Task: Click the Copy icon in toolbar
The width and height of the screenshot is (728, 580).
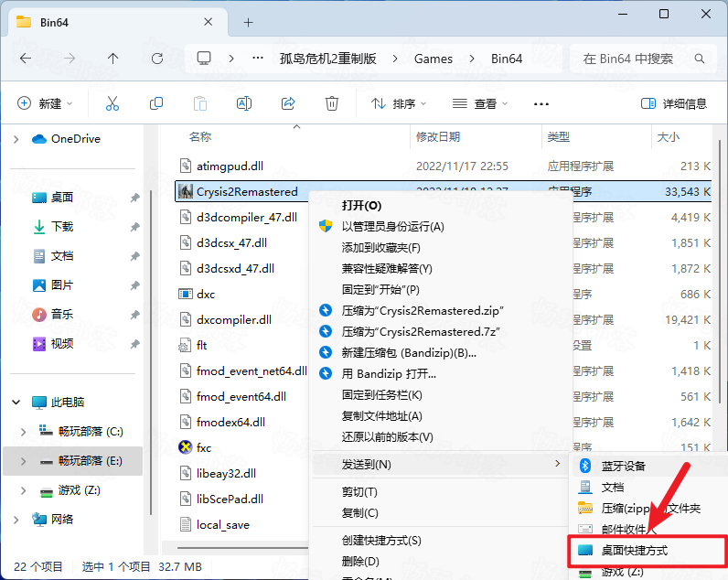Action: (x=156, y=103)
